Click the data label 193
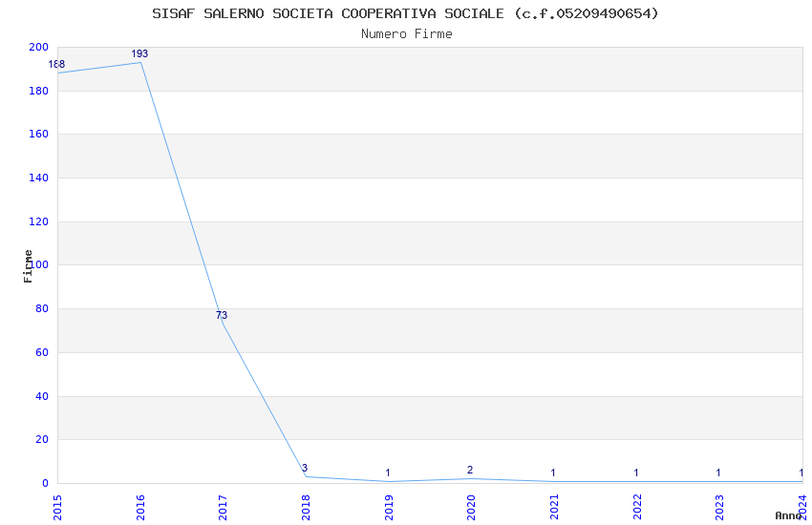This screenshot has height=525, width=812. [x=139, y=53]
